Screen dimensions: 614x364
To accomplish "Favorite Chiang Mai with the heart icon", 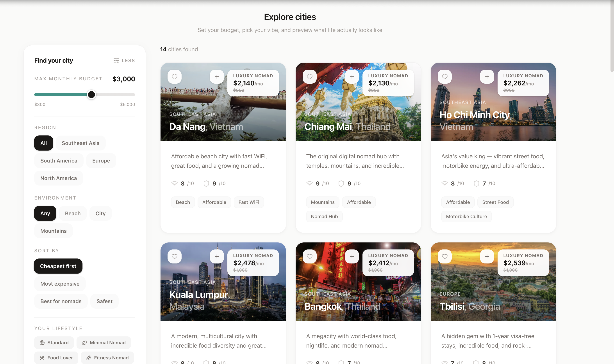I will pyautogui.click(x=309, y=77).
